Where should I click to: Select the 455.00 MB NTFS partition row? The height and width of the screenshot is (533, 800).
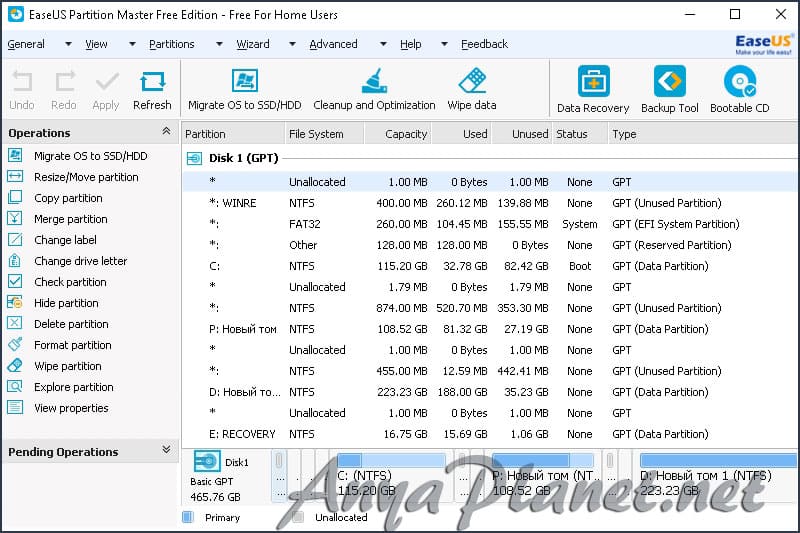491,371
